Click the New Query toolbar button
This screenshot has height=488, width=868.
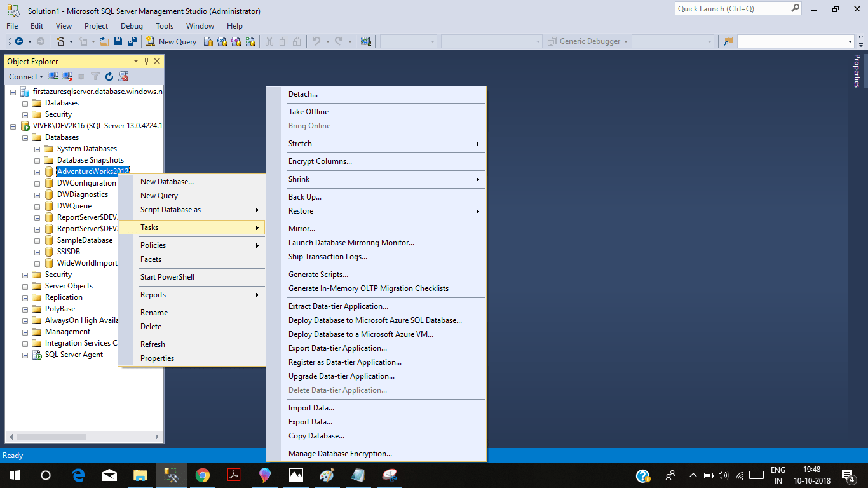[172, 41]
